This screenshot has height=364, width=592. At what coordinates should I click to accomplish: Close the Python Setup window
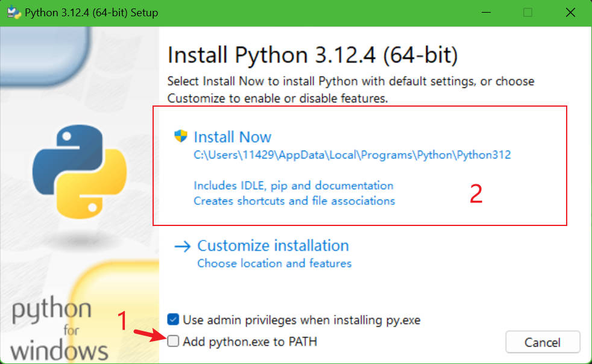pyautogui.click(x=570, y=13)
